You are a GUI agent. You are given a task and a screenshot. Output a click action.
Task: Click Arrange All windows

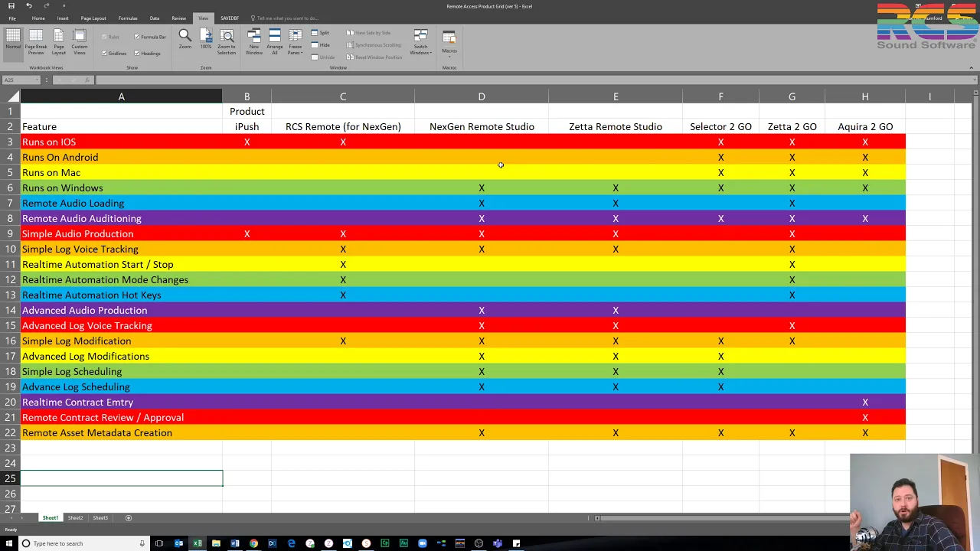[275, 42]
